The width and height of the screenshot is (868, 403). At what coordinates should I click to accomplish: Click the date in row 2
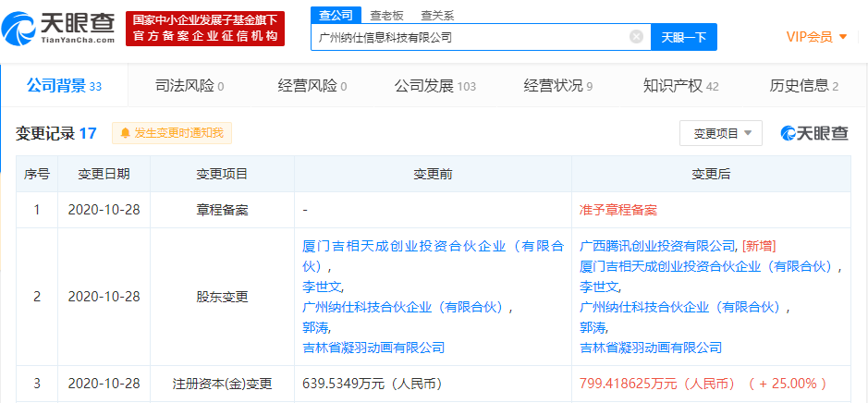[x=104, y=297]
